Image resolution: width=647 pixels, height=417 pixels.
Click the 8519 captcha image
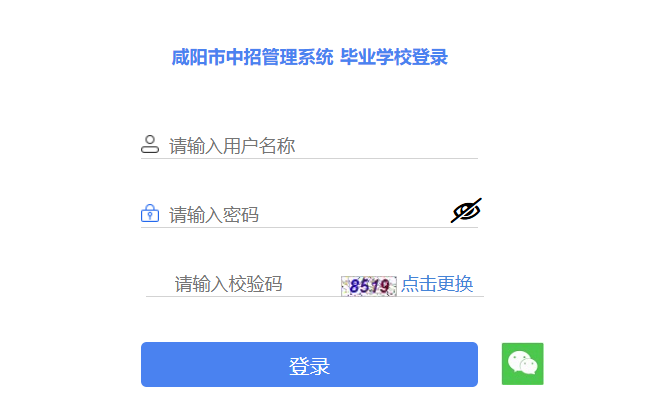tap(369, 286)
